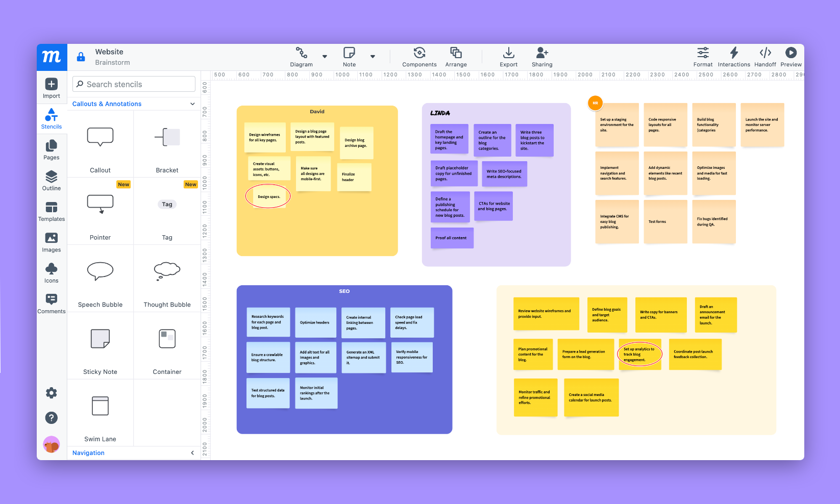Image resolution: width=840 pixels, height=504 pixels.
Task: Click the Arrange icon
Action: coord(455,56)
